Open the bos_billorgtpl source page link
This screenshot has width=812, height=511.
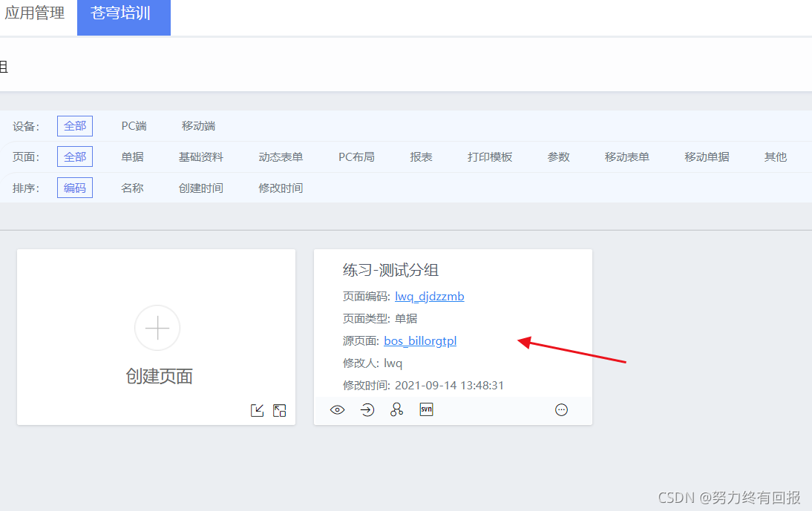420,341
